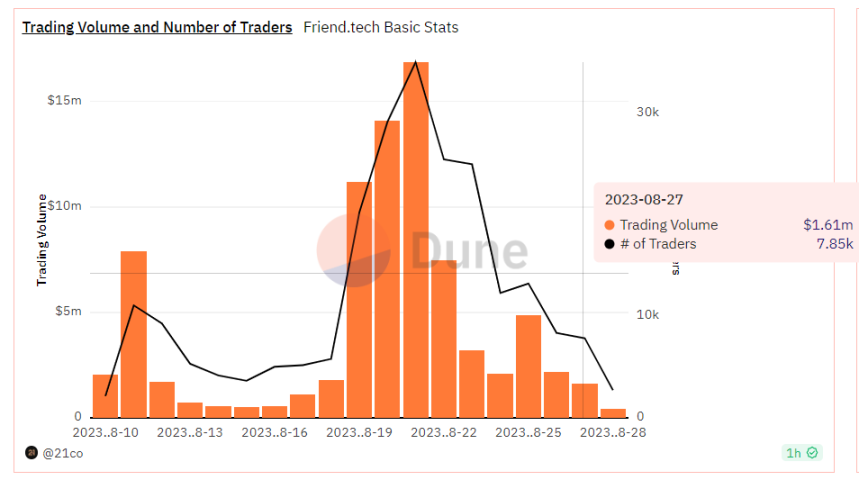The width and height of the screenshot is (859, 480).
Task: Click the black # of Traders legend dot
Action: [610, 244]
